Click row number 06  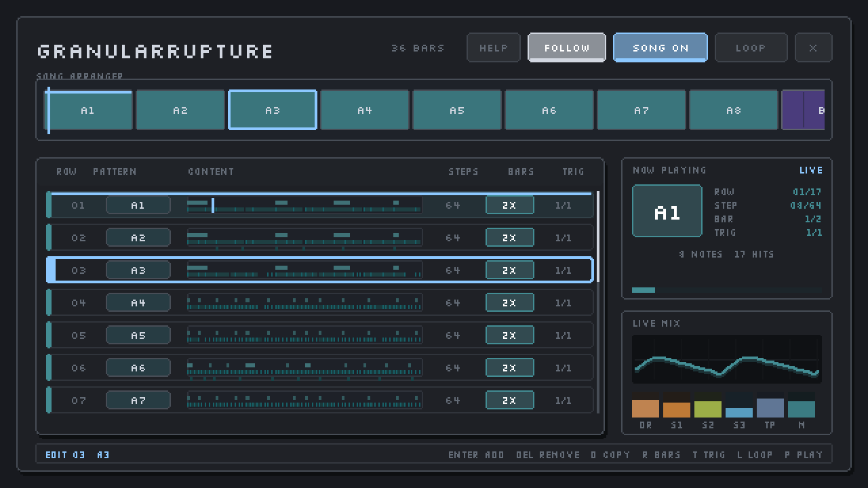point(79,368)
